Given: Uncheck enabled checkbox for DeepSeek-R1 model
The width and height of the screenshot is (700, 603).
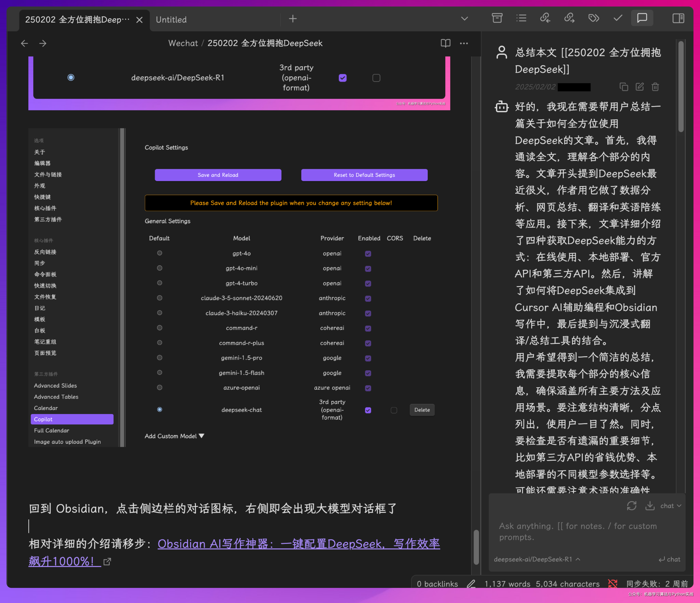Looking at the screenshot, I should pos(343,78).
